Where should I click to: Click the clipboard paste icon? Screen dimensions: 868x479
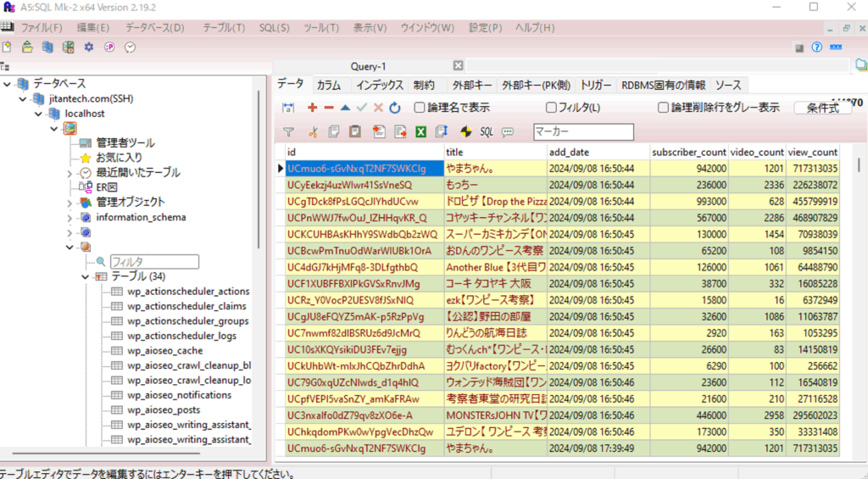coord(355,131)
